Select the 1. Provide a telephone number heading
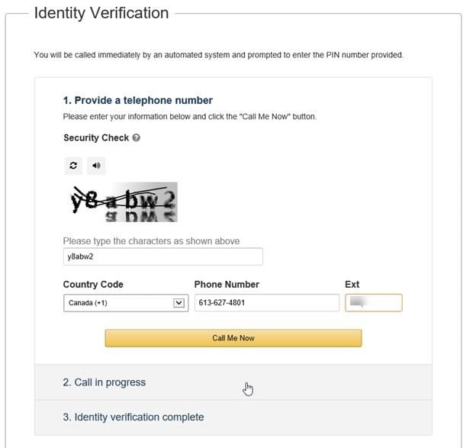This screenshot has height=448, width=476. 138,101
